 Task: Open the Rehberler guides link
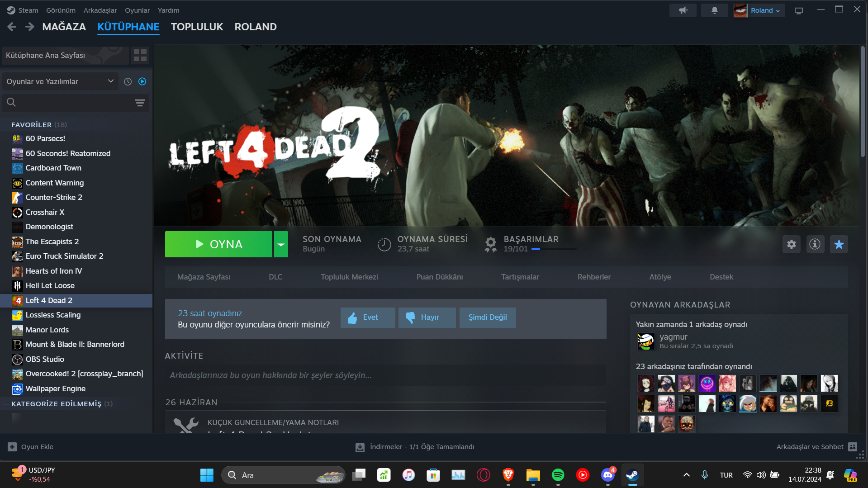(594, 277)
